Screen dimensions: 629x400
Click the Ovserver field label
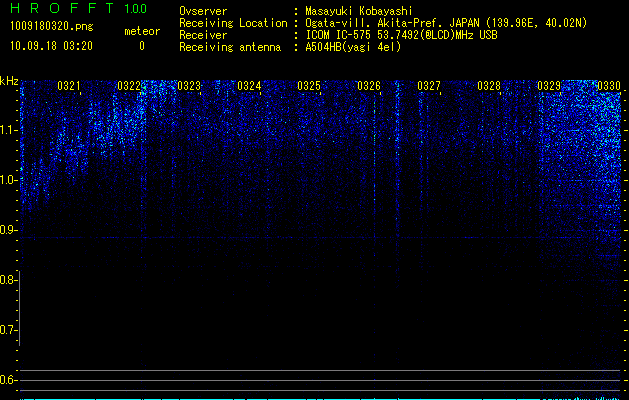(203, 11)
